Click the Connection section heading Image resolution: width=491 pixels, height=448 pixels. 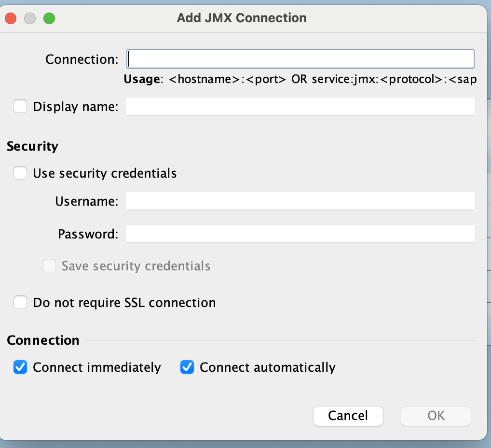coord(43,340)
